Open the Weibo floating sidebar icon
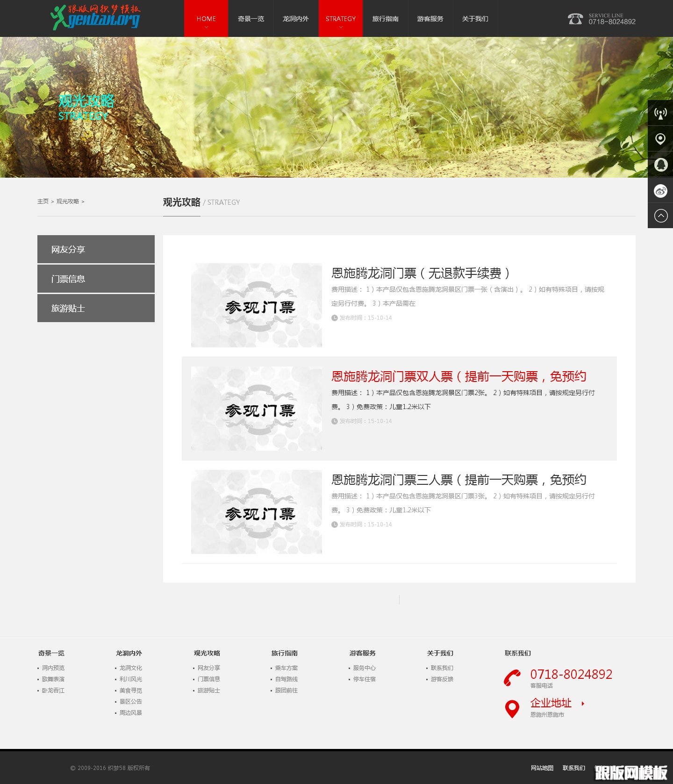This screenshot has width=673, height=784. [660, 190]
